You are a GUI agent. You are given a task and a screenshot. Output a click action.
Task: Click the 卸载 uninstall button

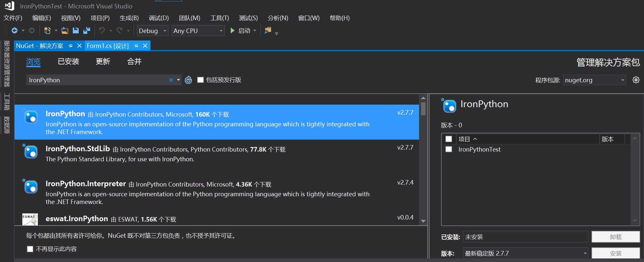pos(616,237)
